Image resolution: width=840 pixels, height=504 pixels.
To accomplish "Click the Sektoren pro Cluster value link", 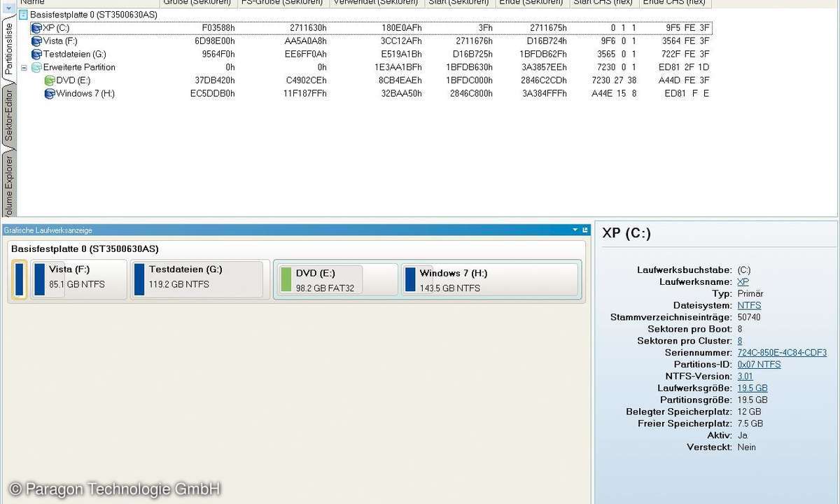I will (740, 341).
